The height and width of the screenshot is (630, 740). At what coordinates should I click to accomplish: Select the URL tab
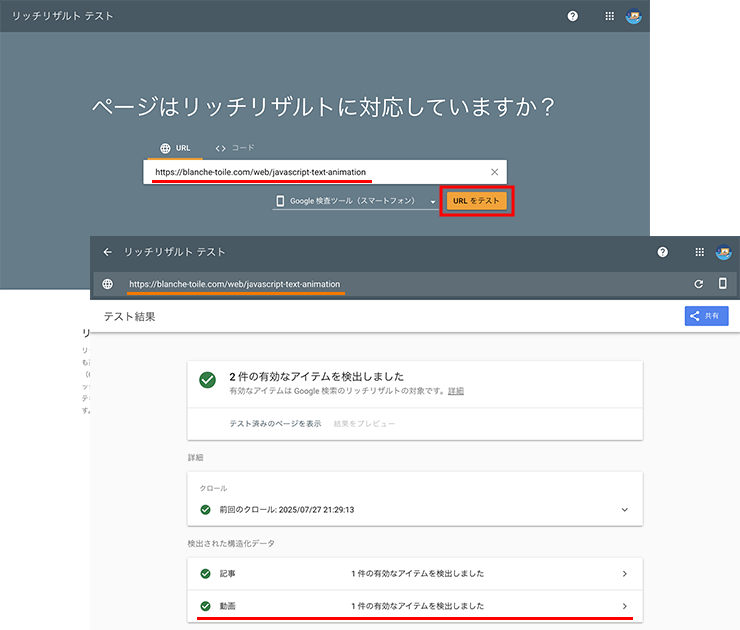[175, 148]
